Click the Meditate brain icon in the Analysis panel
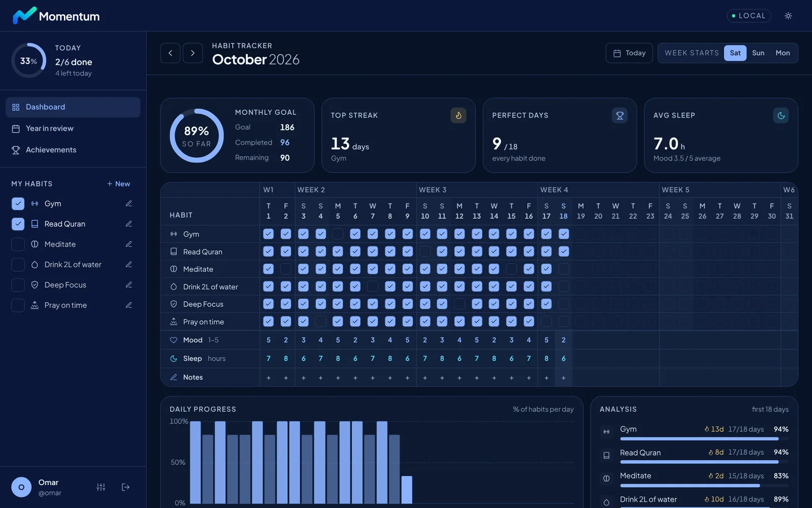Image resolution: width=812 pixels, height=508 pixels. [x=606, y=479]
